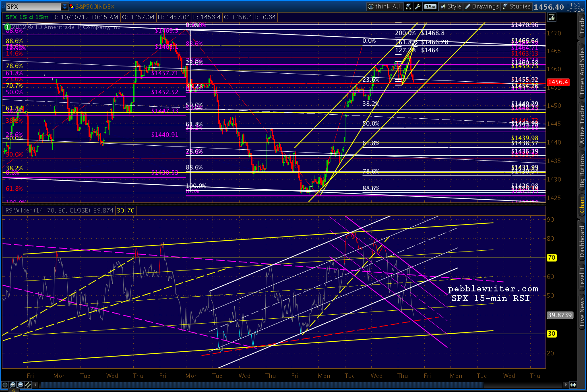The width and height of the screenshot is (587, 392).
Task: Click the crosshair cursor icon at bottom left
Action: (5, 385)
